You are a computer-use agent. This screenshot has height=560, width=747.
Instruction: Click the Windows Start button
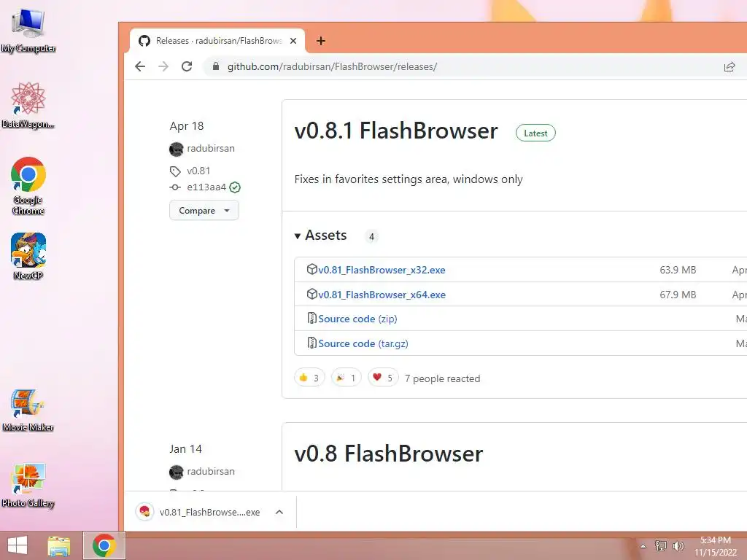(18, 545)
